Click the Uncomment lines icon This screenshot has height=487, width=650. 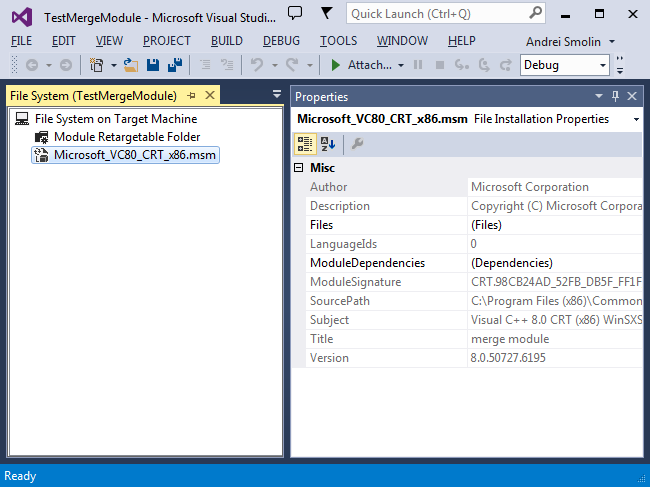[x=227, y=65]
